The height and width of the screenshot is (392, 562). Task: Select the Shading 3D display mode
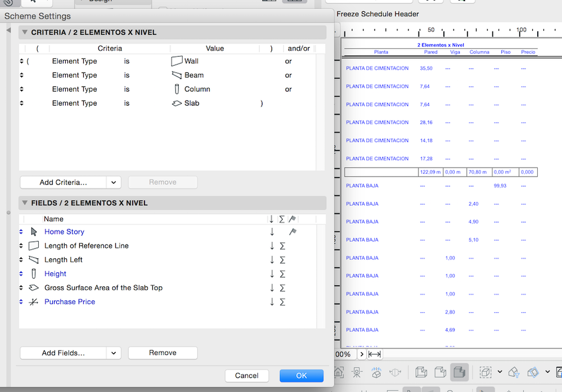pyautogui.click(x=459, y=372)
